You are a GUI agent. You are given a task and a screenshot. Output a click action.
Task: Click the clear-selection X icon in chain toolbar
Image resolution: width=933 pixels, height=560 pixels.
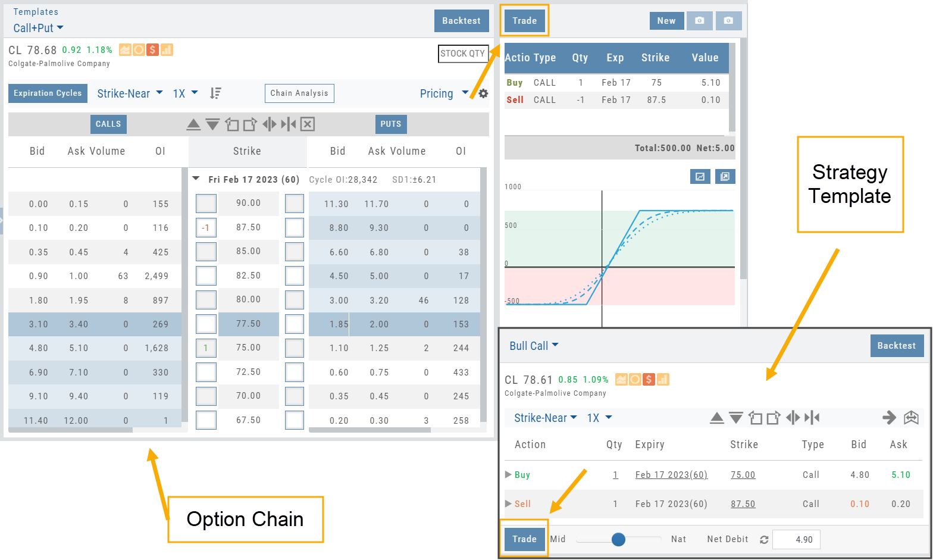pyautogui.click(x=308, y=124)
